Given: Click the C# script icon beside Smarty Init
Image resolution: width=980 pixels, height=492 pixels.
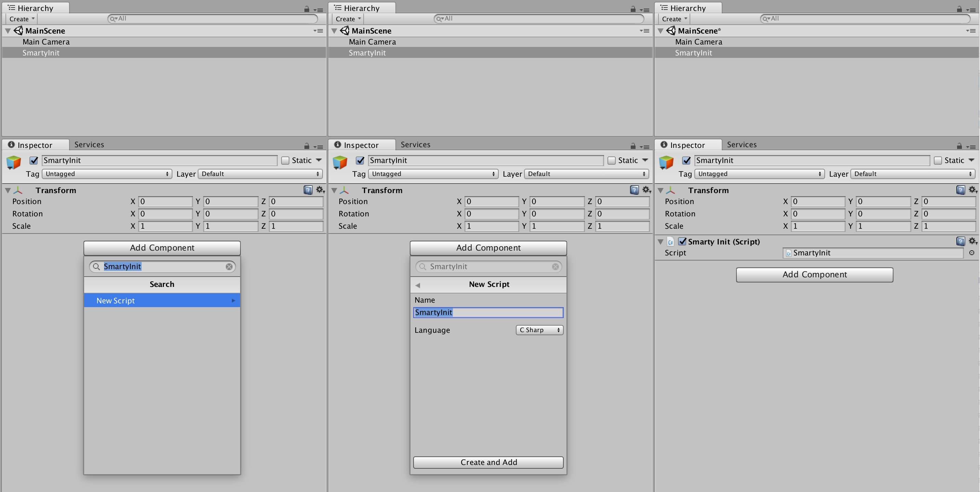Looking at the screenshot, I should click(670, 242).
